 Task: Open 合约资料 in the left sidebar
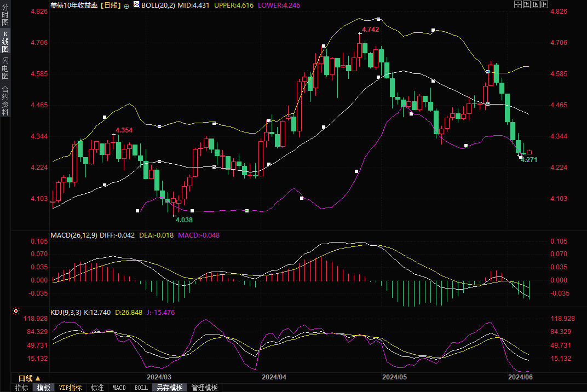pos(5,100)
